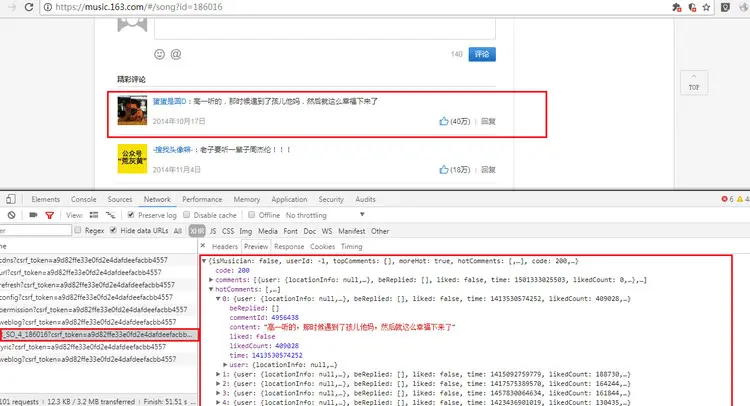Screen dimensions: 750x406
Task: Show All request types
Action: (x=177, y=231)
